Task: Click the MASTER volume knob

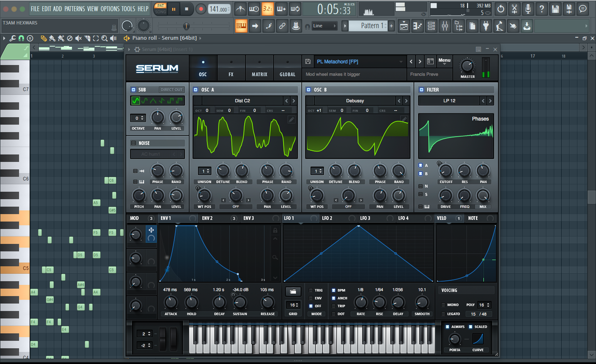Action: click(x=467, y=66)
